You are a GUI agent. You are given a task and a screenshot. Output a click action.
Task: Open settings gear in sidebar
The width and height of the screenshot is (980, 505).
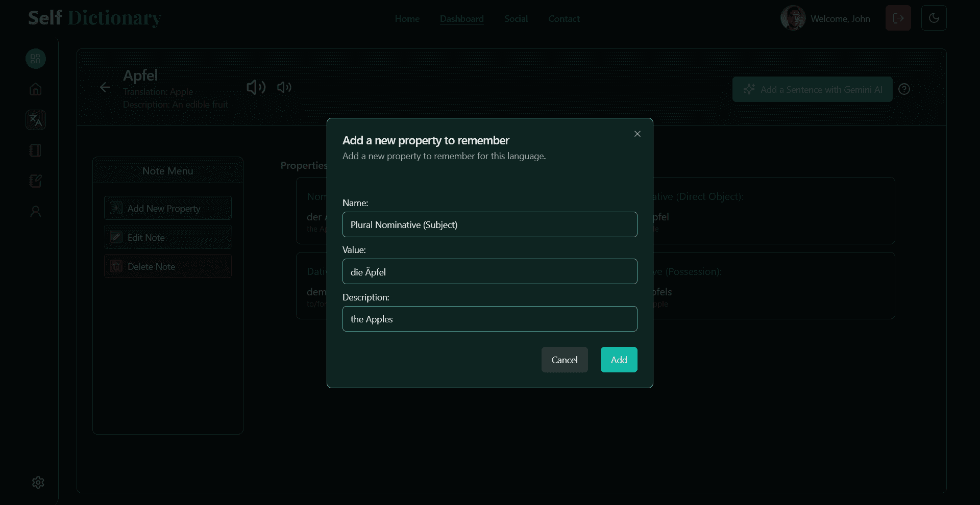tap(38, 483)
